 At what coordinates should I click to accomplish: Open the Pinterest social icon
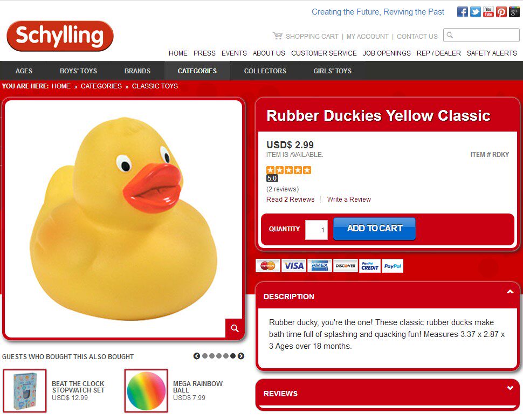click(501, 12)
